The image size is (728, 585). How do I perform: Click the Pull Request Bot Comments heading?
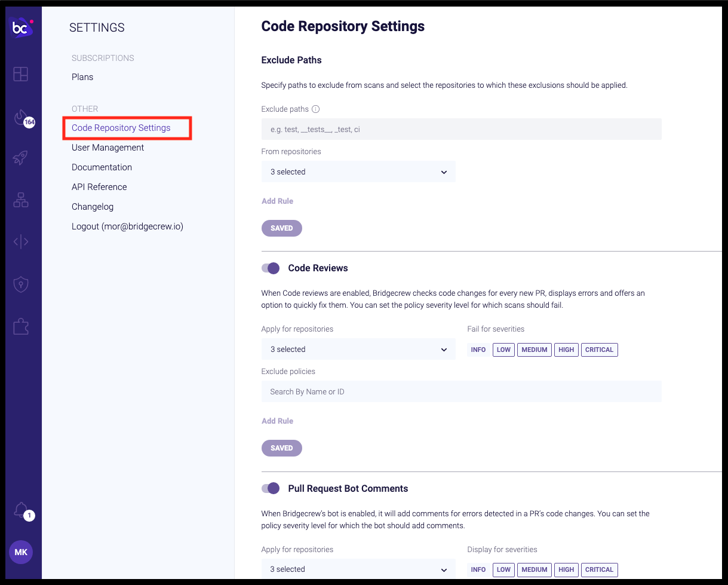tap(348, 489)
